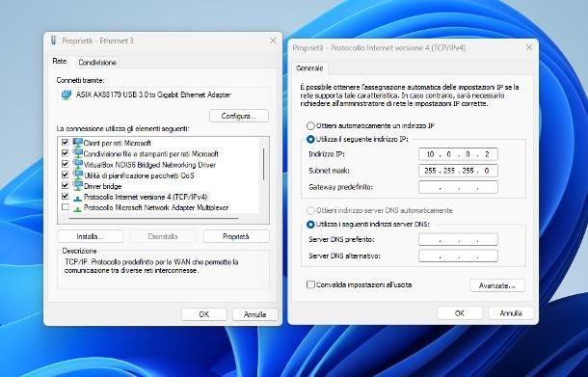
Task: Click the Configura... button
Action: coord(239,116)
